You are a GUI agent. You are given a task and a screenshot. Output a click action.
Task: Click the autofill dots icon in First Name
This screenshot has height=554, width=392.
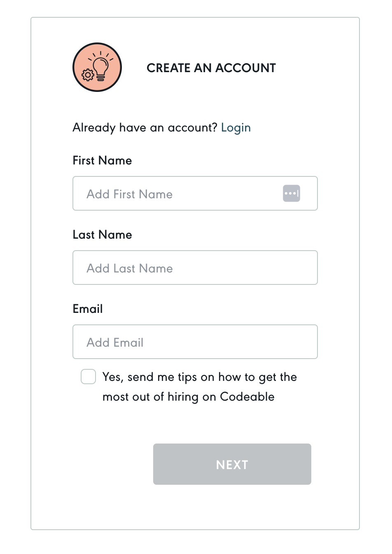point(292,193)
